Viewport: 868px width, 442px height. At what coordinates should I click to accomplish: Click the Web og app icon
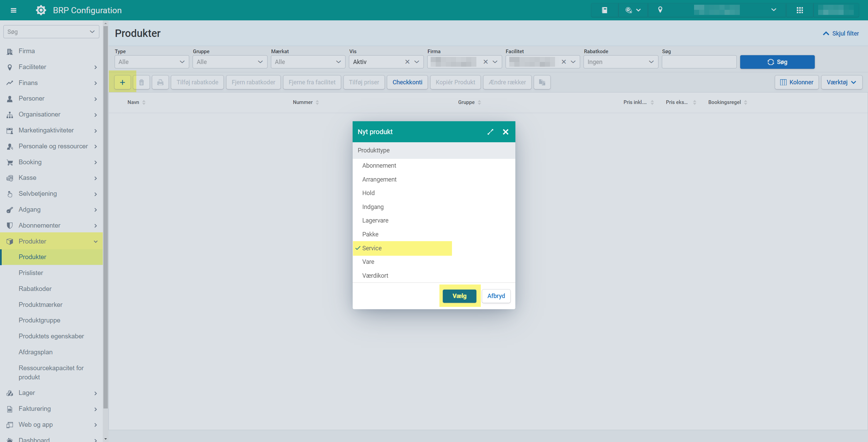click(x=10, y=425)
